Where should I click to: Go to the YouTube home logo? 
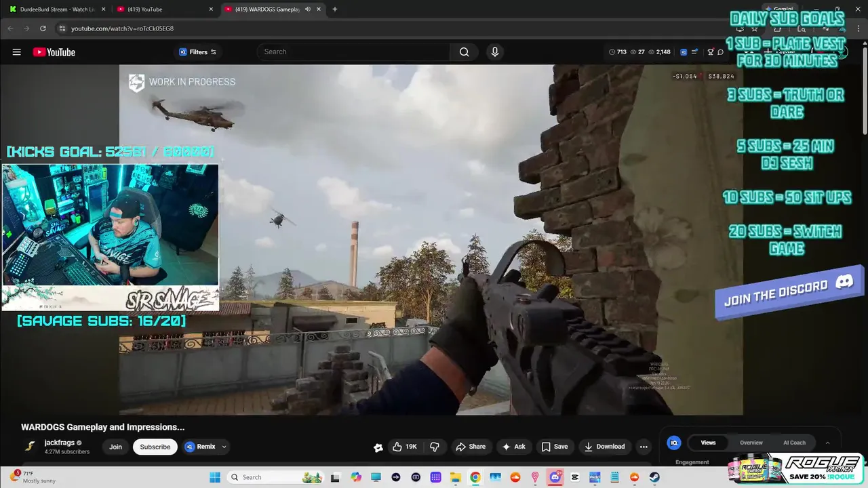54,52
